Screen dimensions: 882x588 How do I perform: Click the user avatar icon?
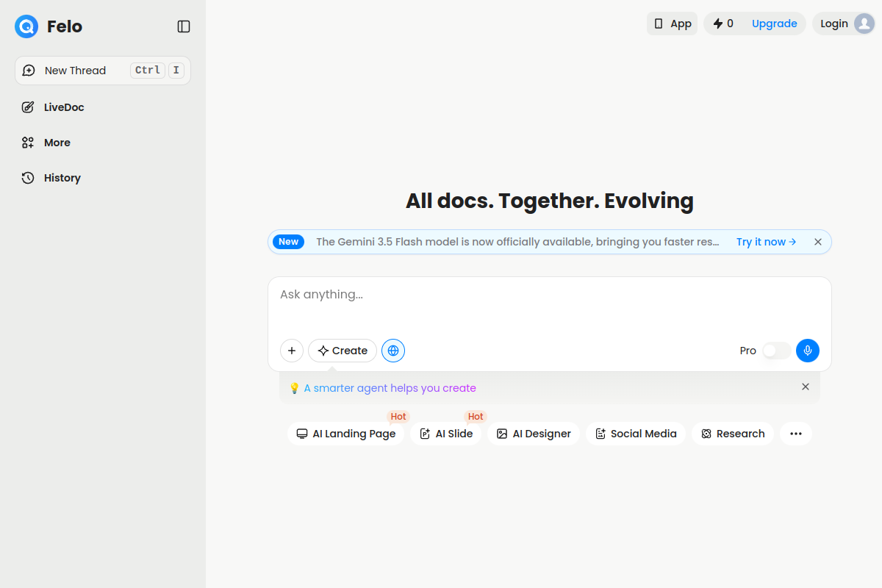(863, 24)
